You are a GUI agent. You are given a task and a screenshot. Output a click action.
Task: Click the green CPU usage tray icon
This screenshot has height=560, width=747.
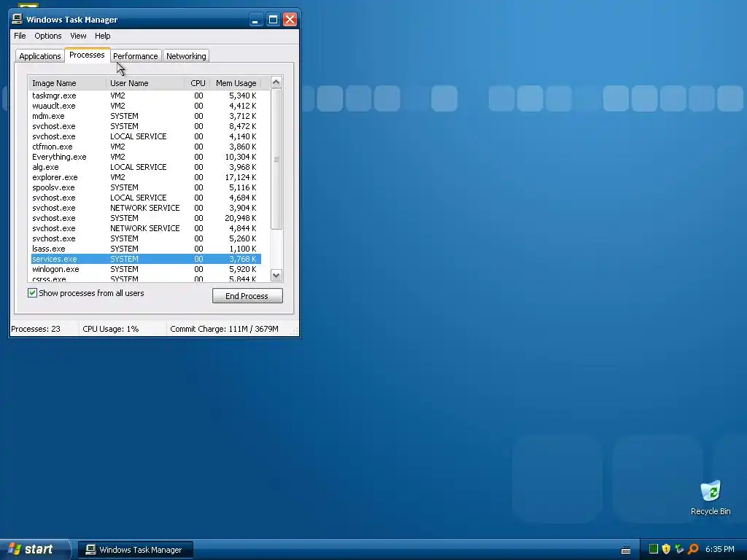point(654,549)
